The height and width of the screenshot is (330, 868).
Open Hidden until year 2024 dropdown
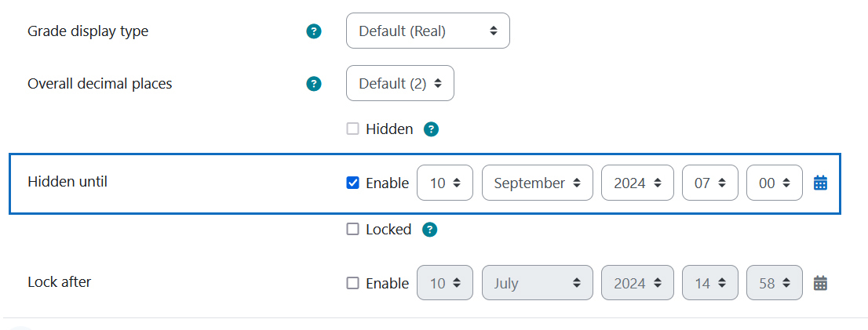[x=637, y=183]
